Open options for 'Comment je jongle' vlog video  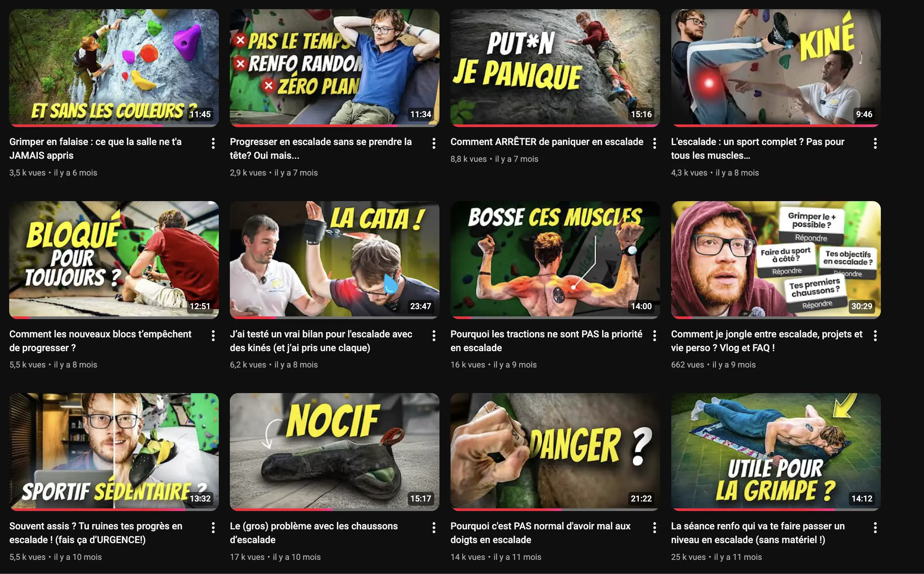point(875,336)
